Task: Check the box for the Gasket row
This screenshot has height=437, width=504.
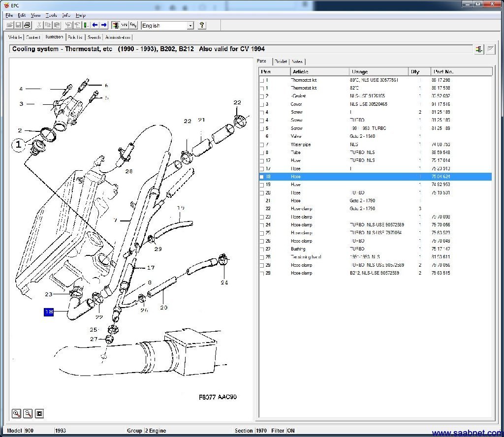Action: (x=262, y=96)
